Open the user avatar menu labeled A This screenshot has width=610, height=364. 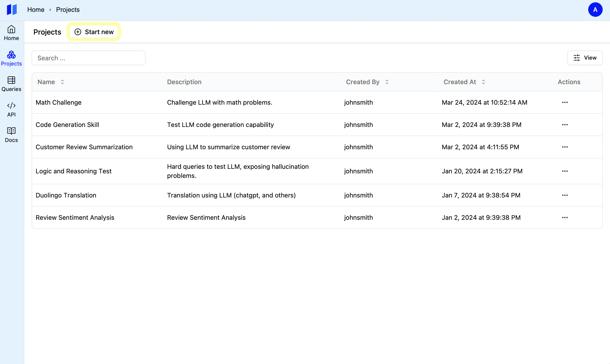click(x=595, y=10)
